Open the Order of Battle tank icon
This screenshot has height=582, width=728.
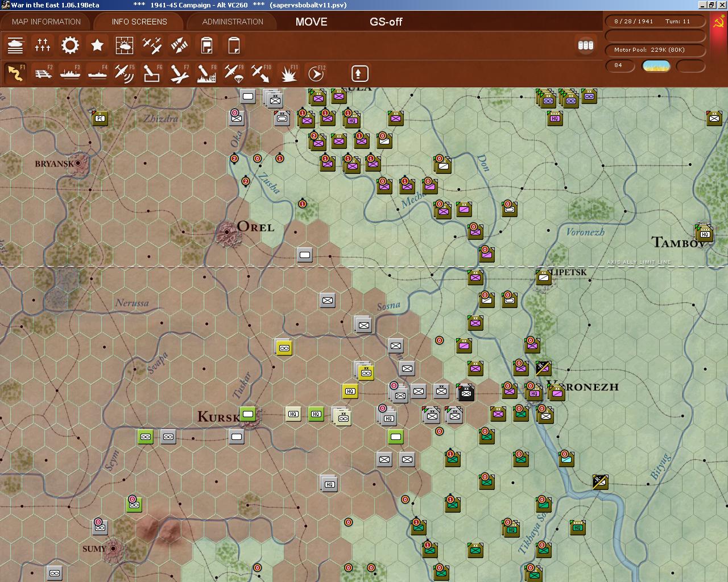click(x=15, y=45)
